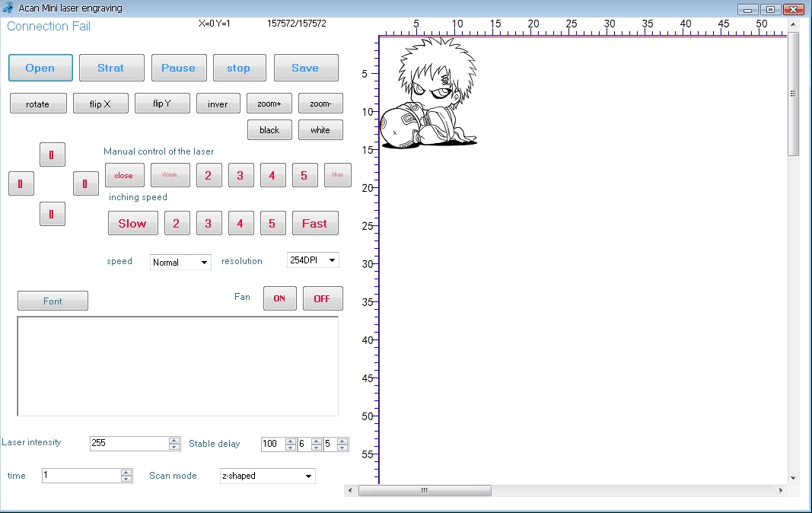Enlarge image using zoom+
Screen dimensions: 812x513
pos(269,103)
